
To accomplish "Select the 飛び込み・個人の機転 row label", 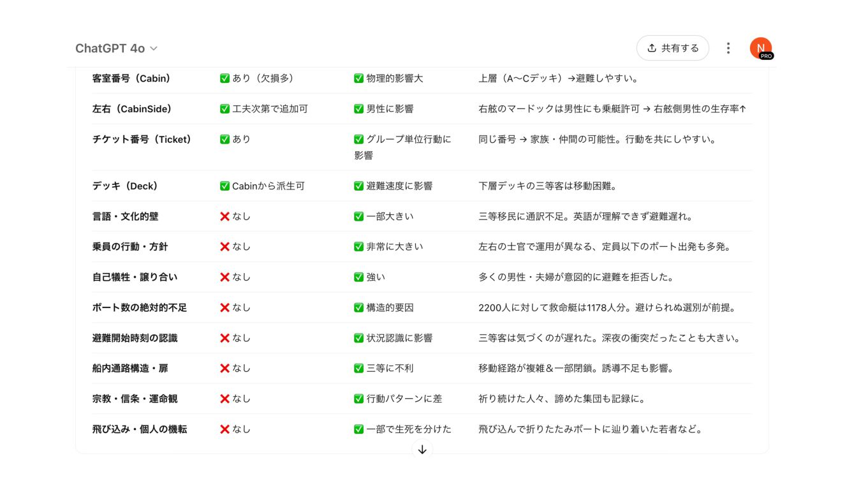I will click(x=140, y=429).
